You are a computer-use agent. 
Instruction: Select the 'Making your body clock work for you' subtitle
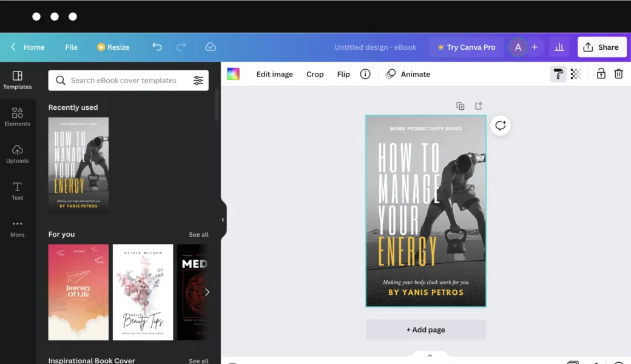(x=426, y=282)
